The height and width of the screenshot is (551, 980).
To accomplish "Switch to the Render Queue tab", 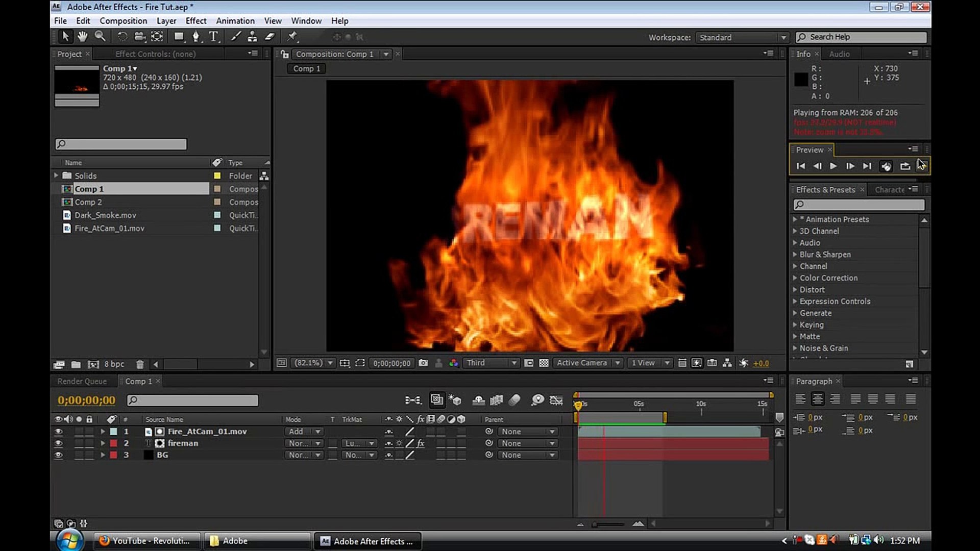I will [82, 381].
